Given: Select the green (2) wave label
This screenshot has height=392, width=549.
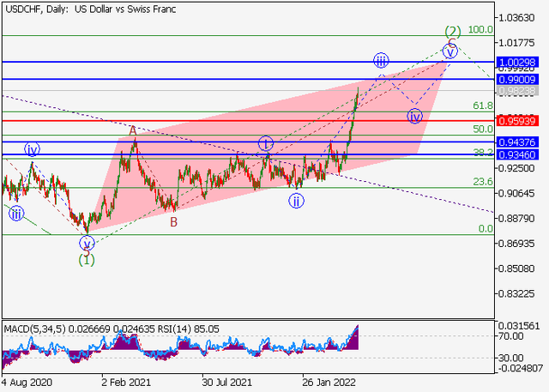Looking at the screenshot, I should [453, 32].
